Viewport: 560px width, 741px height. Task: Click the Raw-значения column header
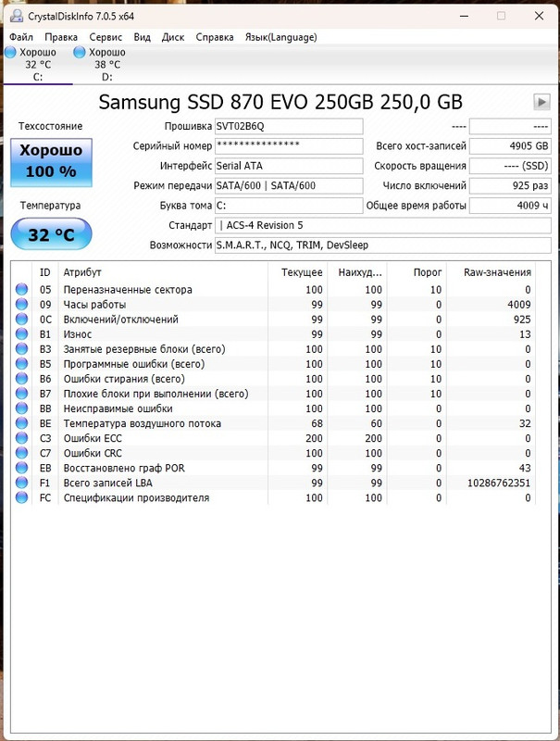[497, 272]
